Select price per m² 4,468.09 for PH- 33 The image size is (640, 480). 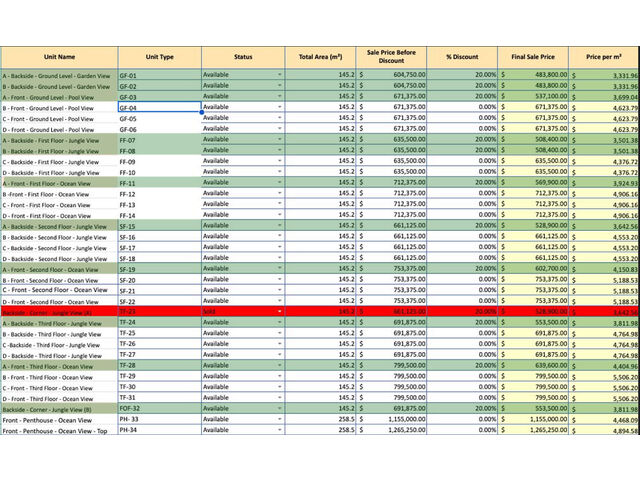[x=604, y=420]
